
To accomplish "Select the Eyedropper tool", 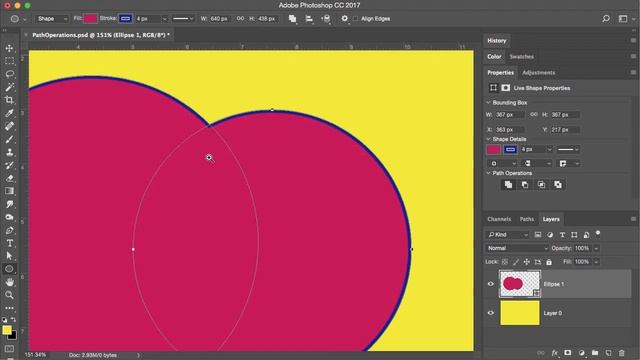I will (x=9, y=113).
